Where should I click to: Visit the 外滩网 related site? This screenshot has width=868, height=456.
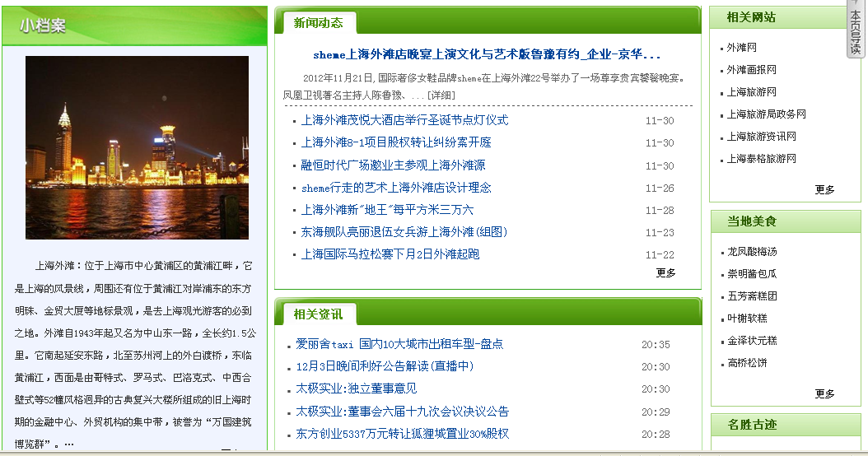[x=741, y=48]
